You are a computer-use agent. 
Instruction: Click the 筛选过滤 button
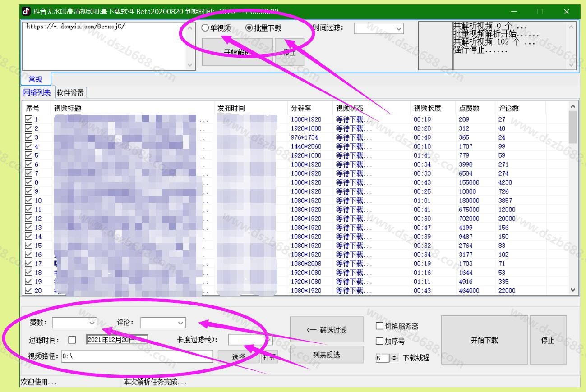tap(327, 330)
